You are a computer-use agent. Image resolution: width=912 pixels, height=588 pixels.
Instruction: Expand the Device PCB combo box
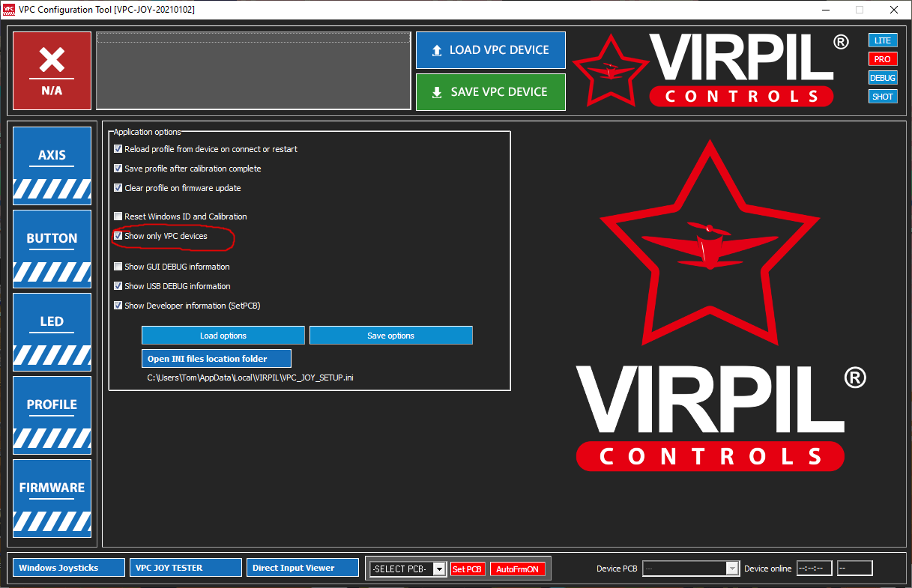[691, 569]
